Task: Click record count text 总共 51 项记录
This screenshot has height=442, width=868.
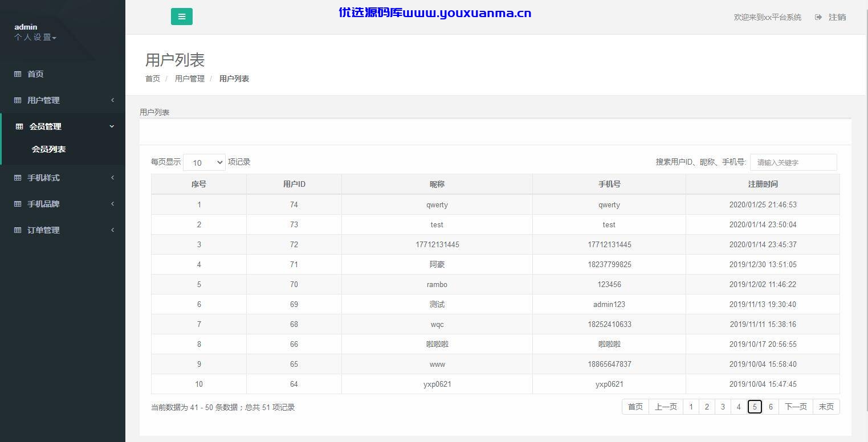Action: 270,407
